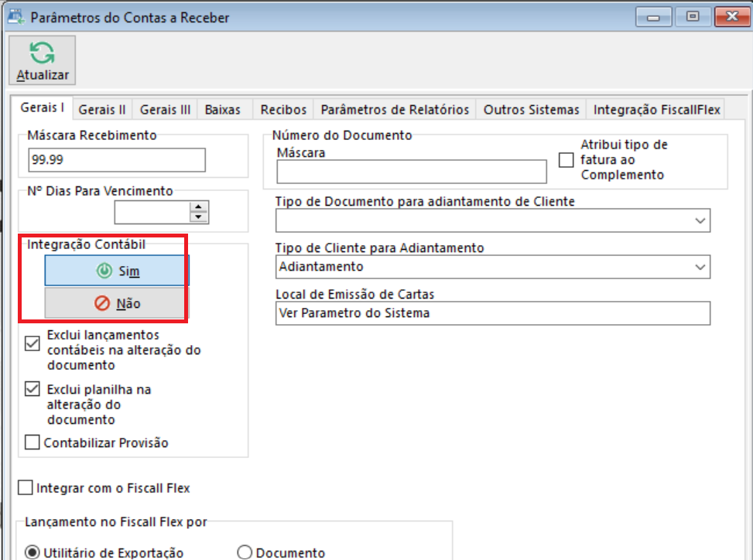Minimize the Parâmetros do Contas a Receber window
This screenshot has height=560, width=753.
tap(653, 17)
